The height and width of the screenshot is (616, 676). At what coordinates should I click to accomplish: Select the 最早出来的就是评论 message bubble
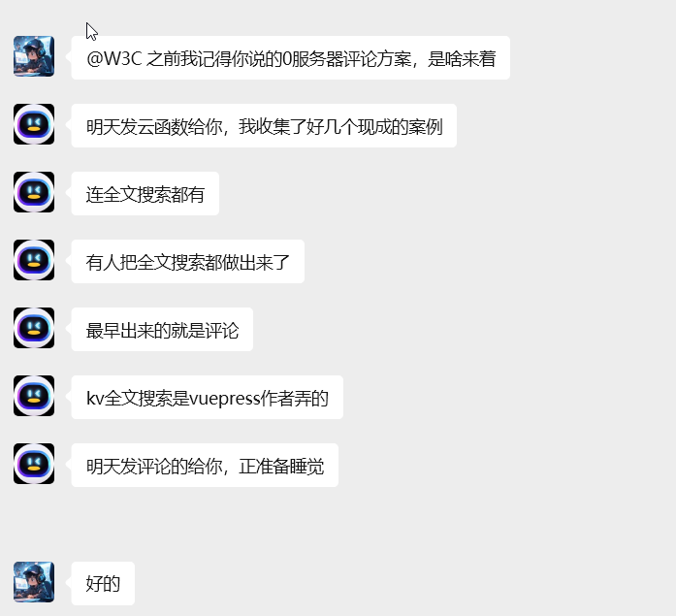click(162, 329)
